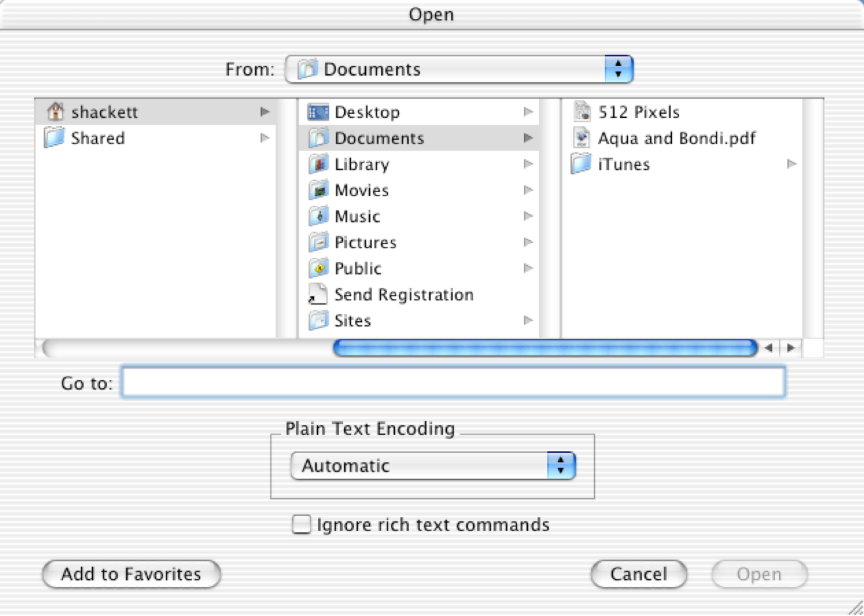The height and width of the screenshot is (616, 864).
Task: Enable Ignore rich text commands checkbox
Action: (301, 525)
